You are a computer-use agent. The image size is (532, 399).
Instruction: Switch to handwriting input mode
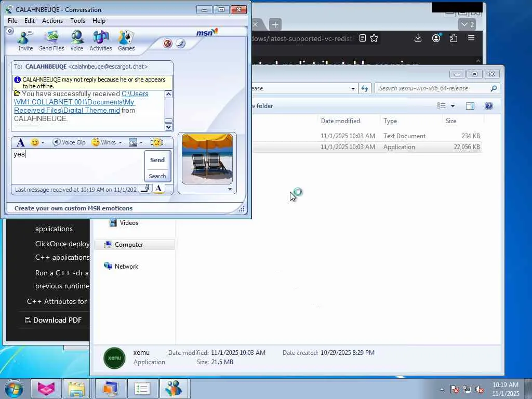(x=145, y=189)
